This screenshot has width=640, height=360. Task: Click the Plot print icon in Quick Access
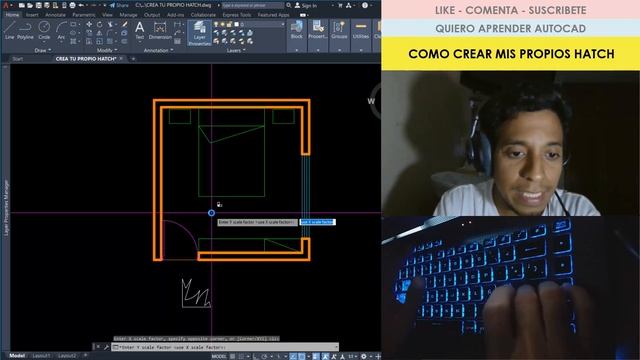coord(72,5)
